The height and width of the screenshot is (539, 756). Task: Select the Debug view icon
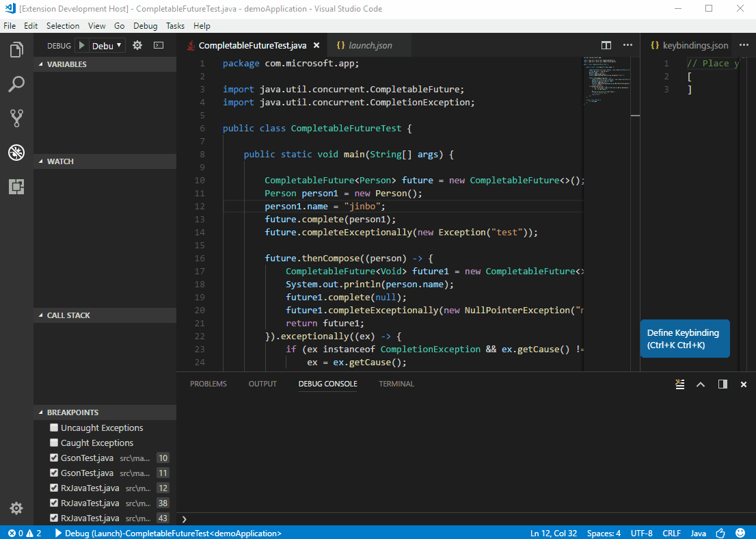point(15,152)
